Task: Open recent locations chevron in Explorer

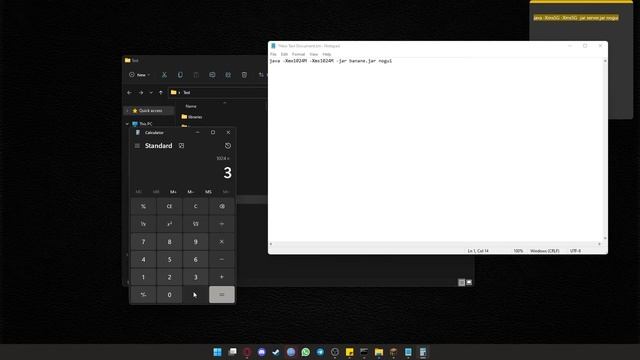Action: click(x=151, y=93)
